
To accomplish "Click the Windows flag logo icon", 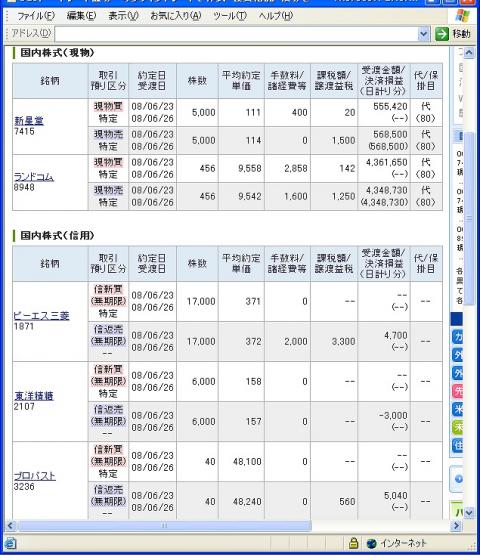I will 463,16.
